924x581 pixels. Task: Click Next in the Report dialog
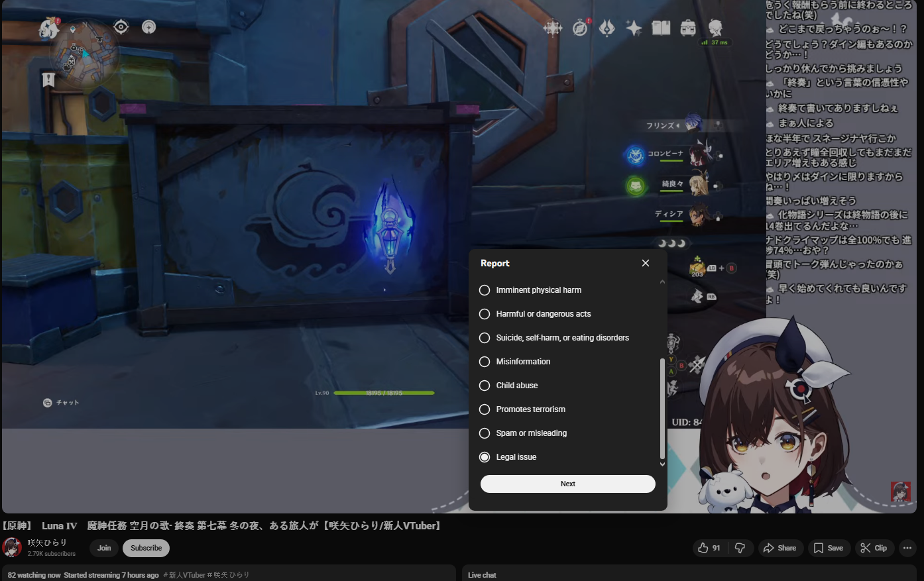[x=568, y=484]
